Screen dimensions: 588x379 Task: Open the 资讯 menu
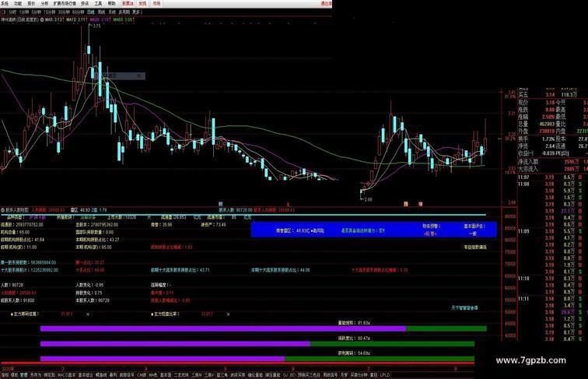(x=85, y=3)
